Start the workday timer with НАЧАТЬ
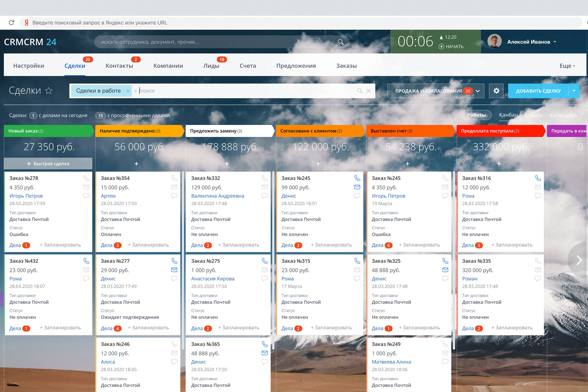This screenshot has width=588, height=392. click(x=451, y=47)
